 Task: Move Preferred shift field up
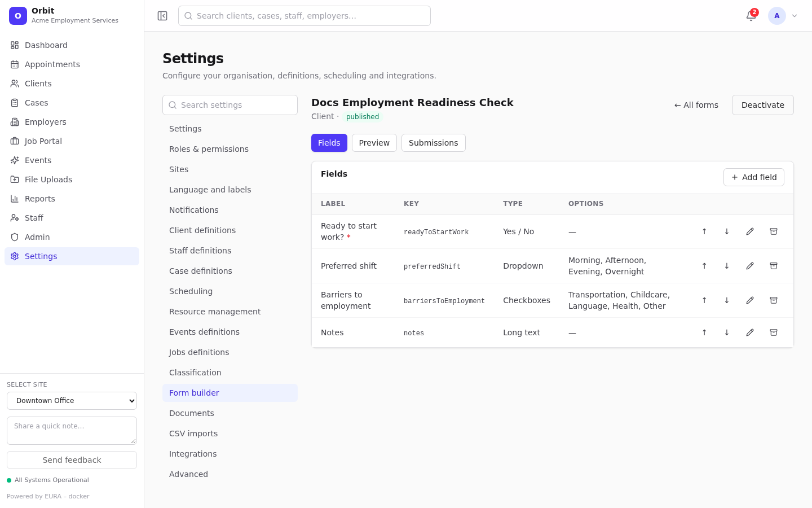[x=704, y=266]
